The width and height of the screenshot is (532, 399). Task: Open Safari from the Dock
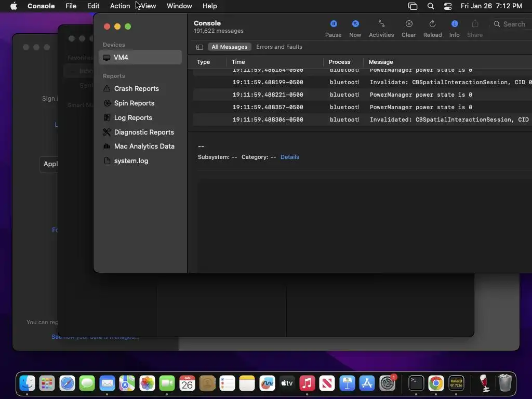click(x=67, y=383)
